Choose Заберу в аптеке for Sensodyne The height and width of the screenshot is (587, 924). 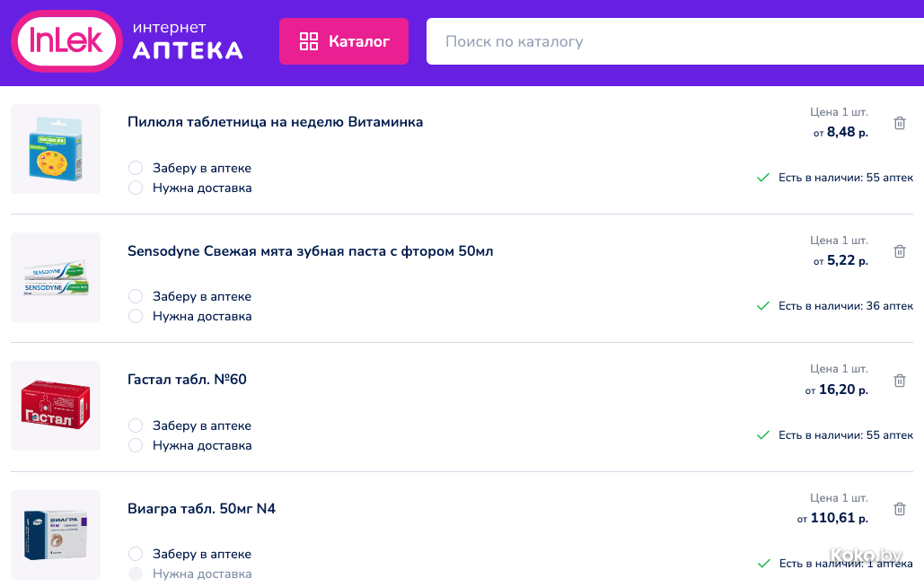pos(136,296)
